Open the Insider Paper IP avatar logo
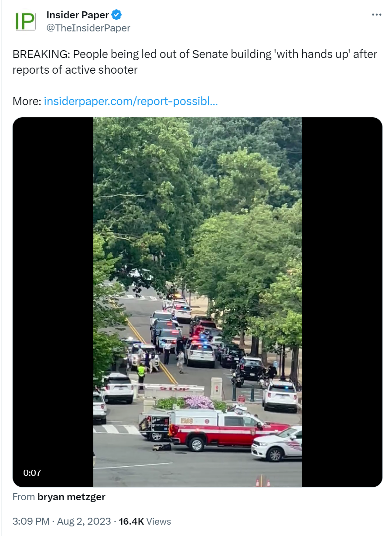Image resolution: width=392 pixels, height=536 pixels. [25, 21]
